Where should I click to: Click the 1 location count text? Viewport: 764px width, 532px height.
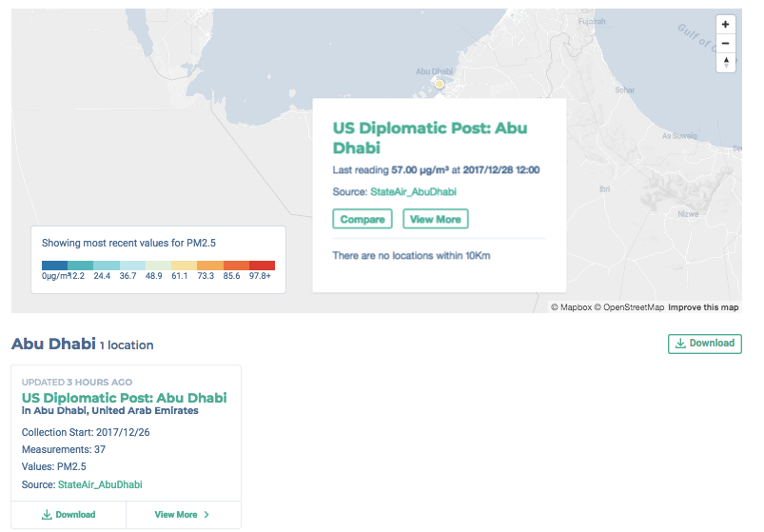click(127, 345)
